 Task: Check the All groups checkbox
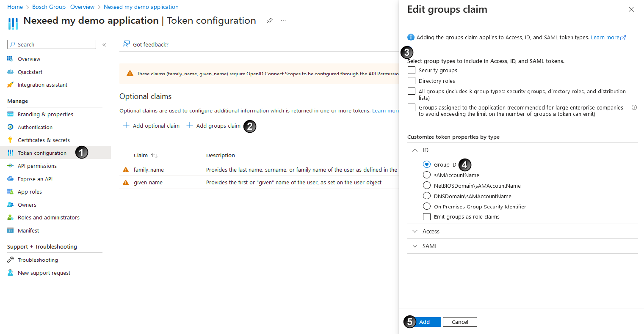point(412,91)
